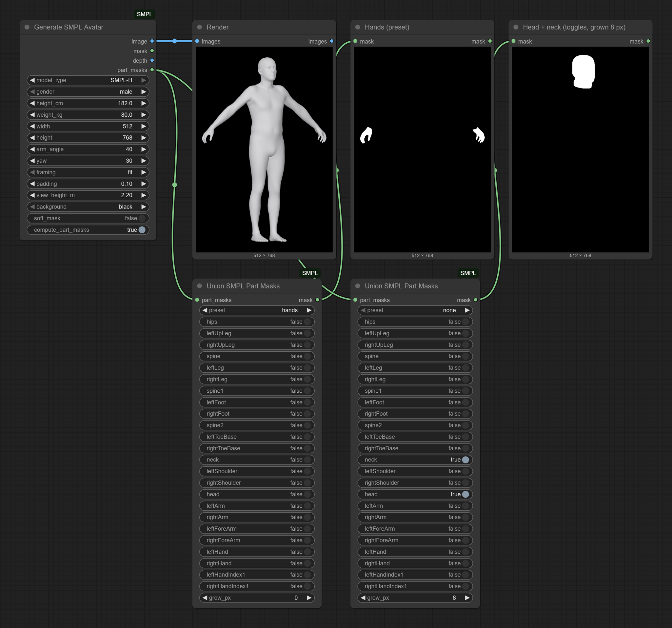Collapse the Generate SMPL Avatar node via its title dot
This screenshot has height=628, width=672.
27,27
